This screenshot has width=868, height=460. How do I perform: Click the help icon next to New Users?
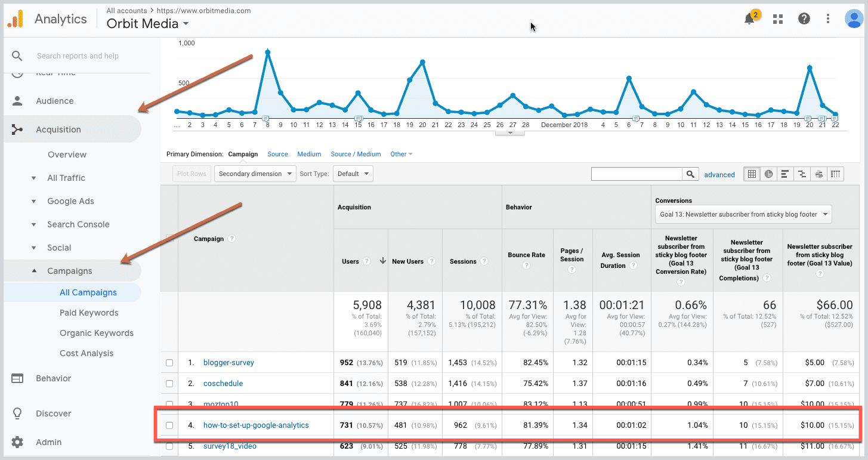431,261
